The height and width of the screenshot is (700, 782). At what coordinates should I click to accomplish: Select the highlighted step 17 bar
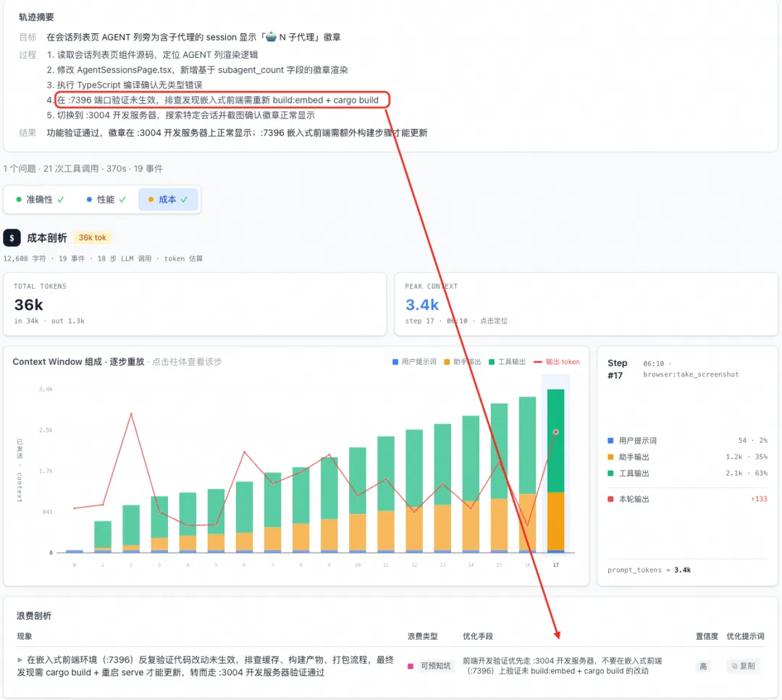click(x=555, y=471)
